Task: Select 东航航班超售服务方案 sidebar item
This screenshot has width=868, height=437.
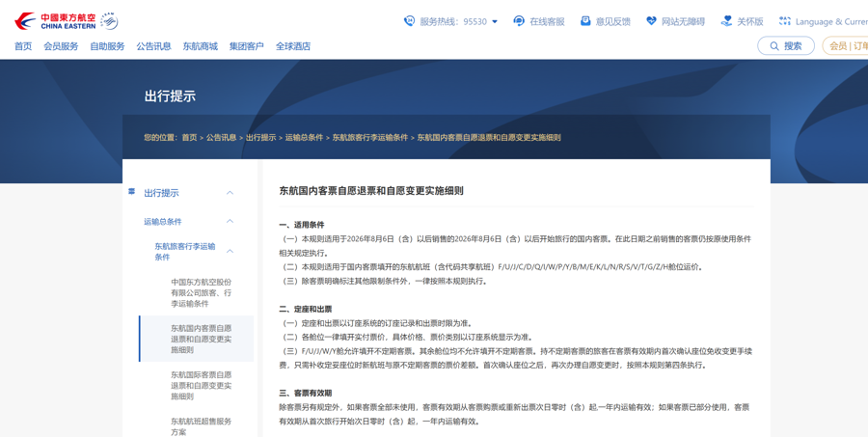Action: [201, 426]
